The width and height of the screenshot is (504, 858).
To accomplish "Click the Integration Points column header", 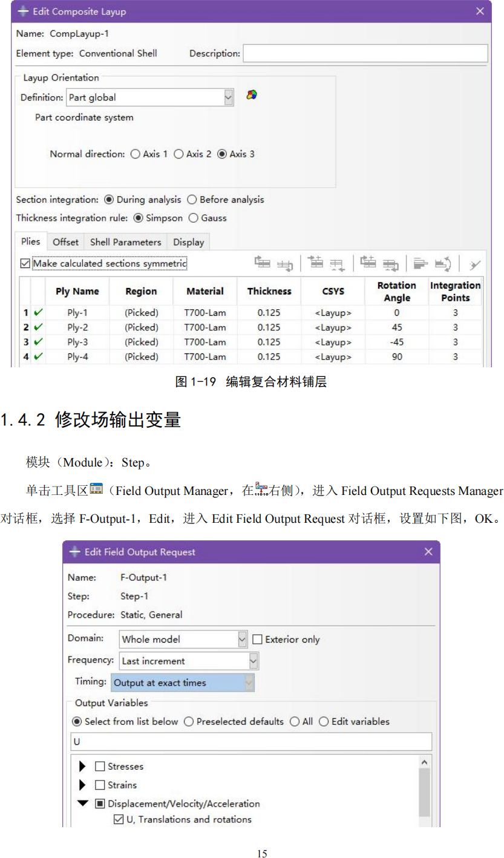I will point(455,292).
